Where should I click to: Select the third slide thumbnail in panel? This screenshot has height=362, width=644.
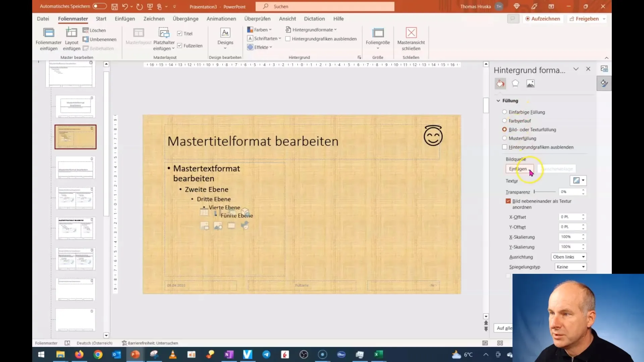click(75, 136)
